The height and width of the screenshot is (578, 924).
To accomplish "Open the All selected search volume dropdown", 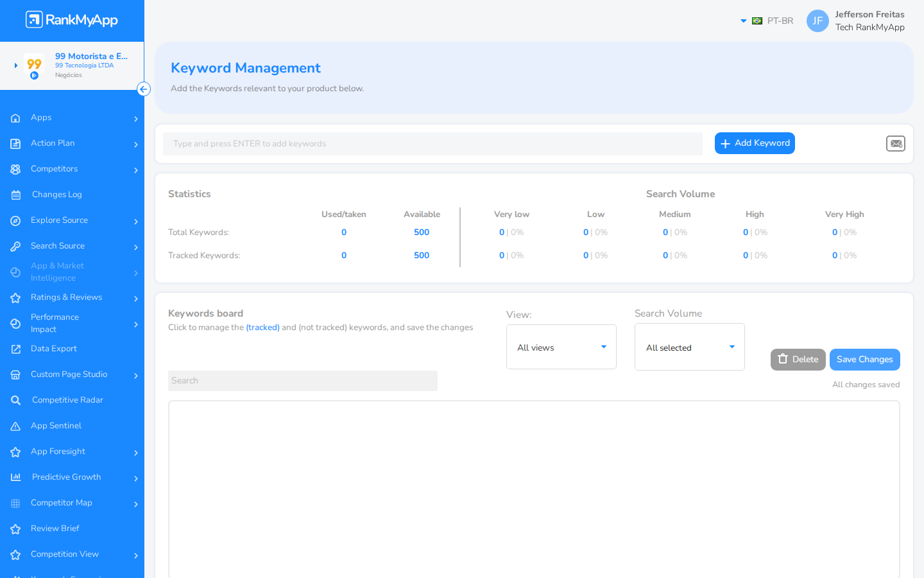I will (x=690, y=347).
